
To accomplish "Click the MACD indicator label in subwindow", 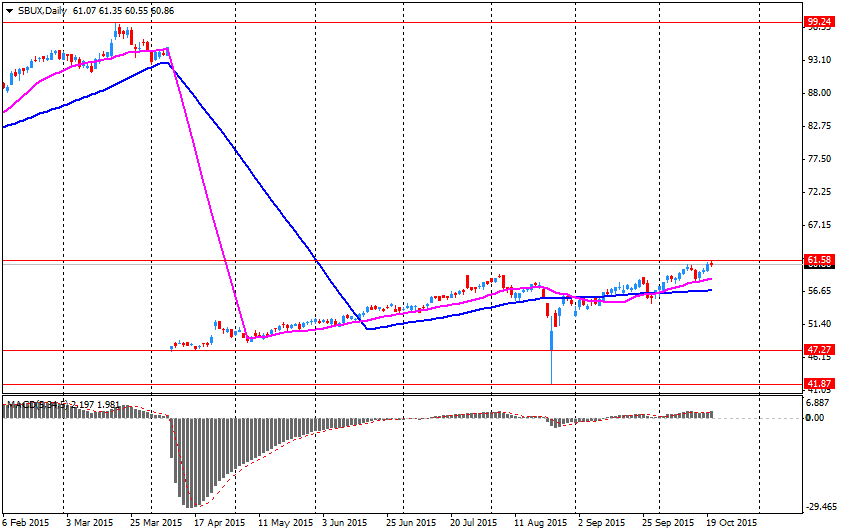I will coord(63,404).
